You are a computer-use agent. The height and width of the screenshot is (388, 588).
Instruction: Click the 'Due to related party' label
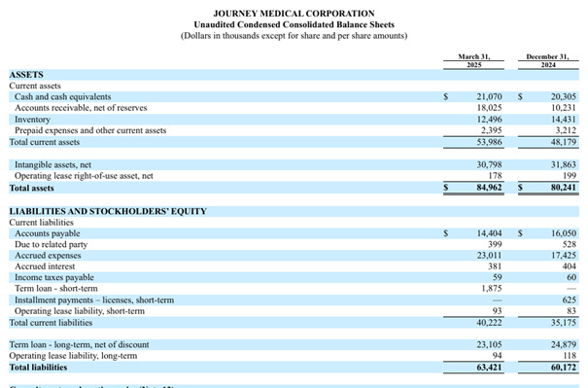pos(51,245)
